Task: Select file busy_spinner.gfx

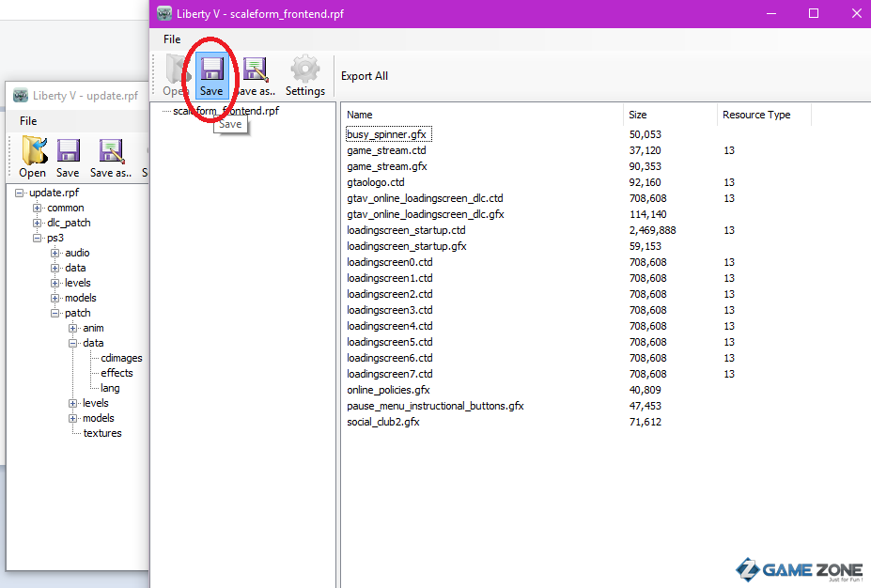Action: (386, 134)
